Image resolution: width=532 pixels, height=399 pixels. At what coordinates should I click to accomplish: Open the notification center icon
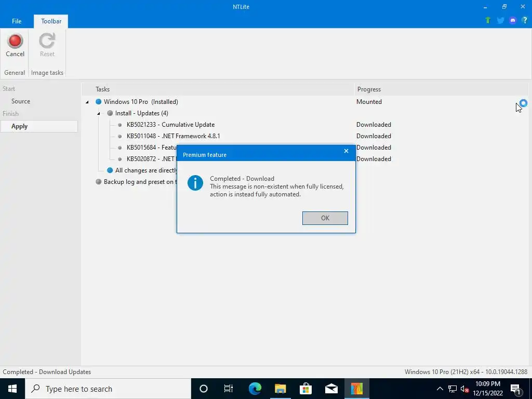pos(515,389)
